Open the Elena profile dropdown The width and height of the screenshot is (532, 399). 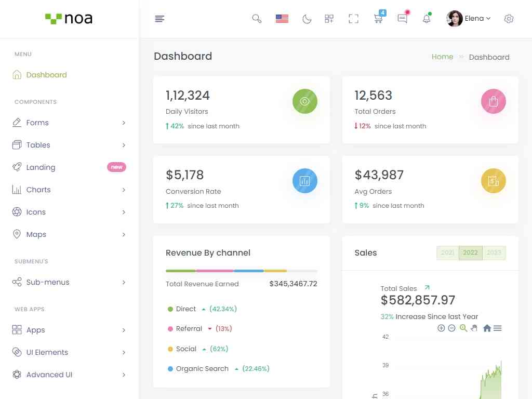[469, 19]
